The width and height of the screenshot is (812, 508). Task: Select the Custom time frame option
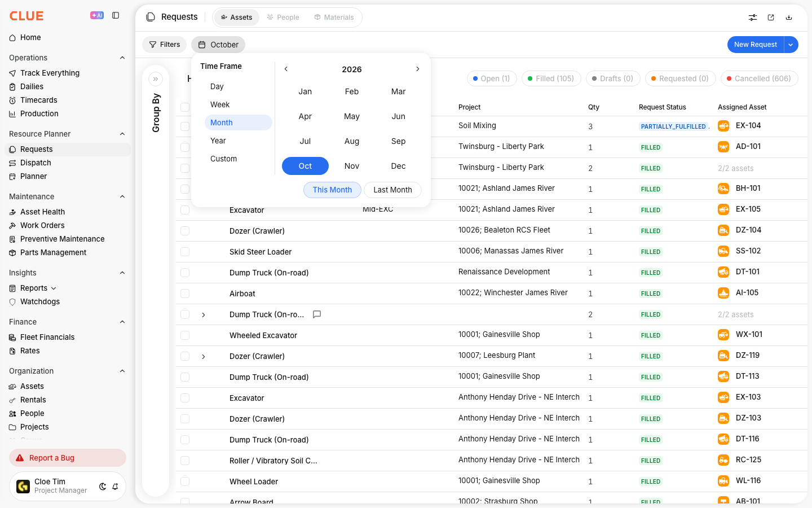point(238,159)
